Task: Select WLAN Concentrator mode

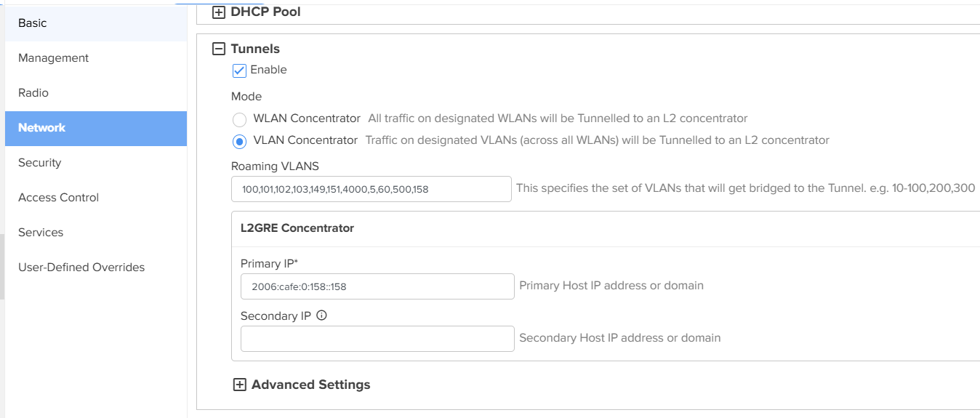Action: pos(239,119)
